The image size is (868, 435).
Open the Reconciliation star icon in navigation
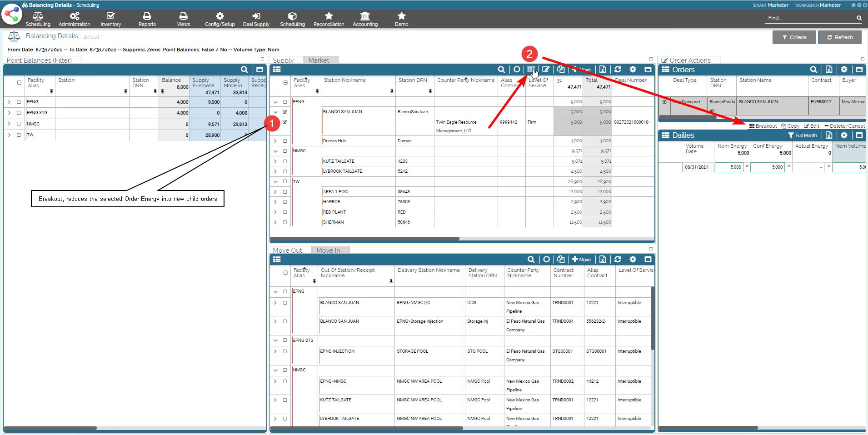pos(329,19)
